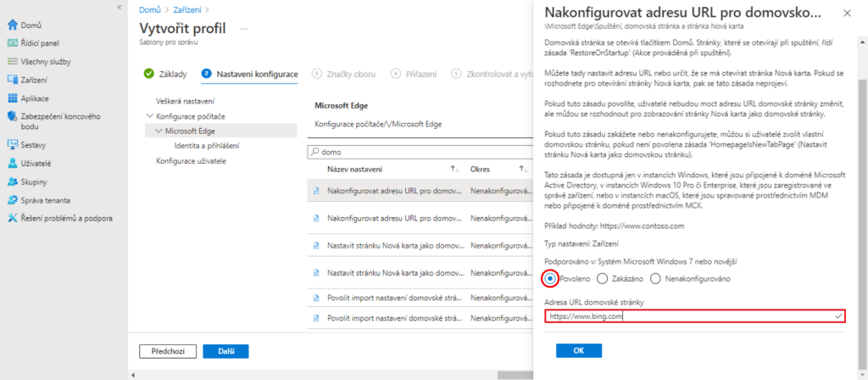Collapse the Konfigurace počítače tree node
The image size is (868, 380).
pos(150,115)
